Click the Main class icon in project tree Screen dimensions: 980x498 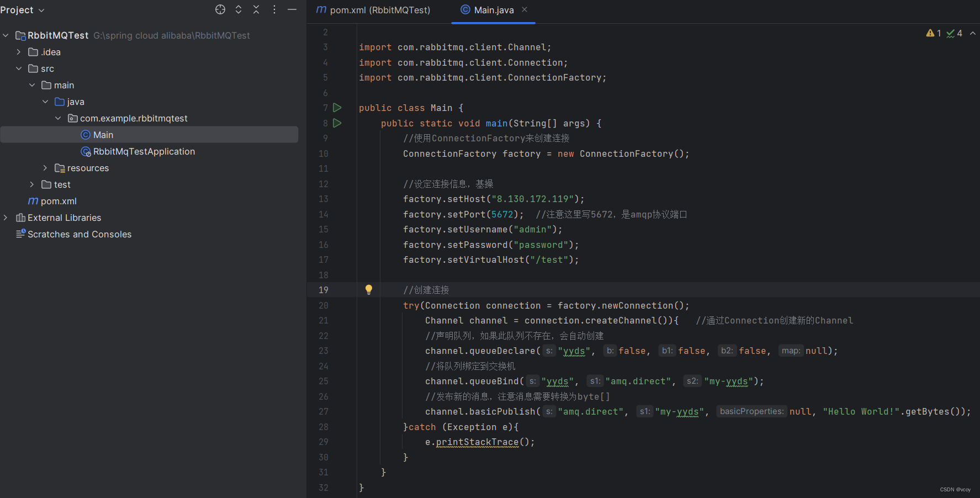[86, 135]
